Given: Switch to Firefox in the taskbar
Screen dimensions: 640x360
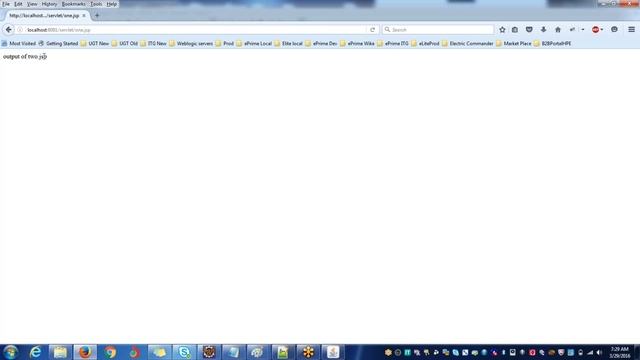Looking at the screenshot, I should point(85,352).
